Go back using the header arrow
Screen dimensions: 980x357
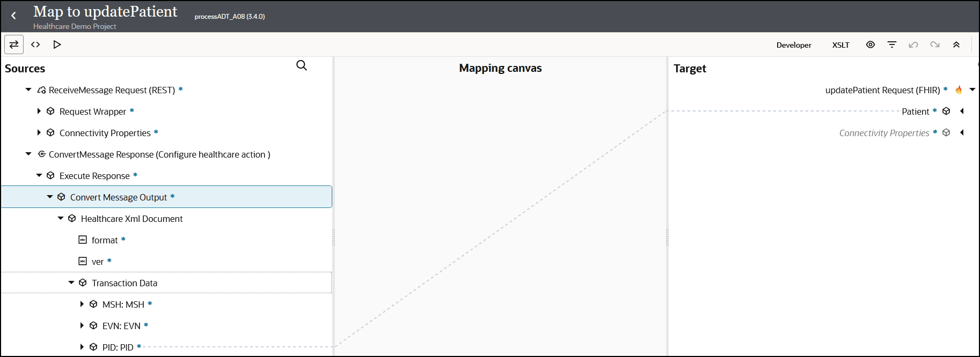(x=13, y=16)
